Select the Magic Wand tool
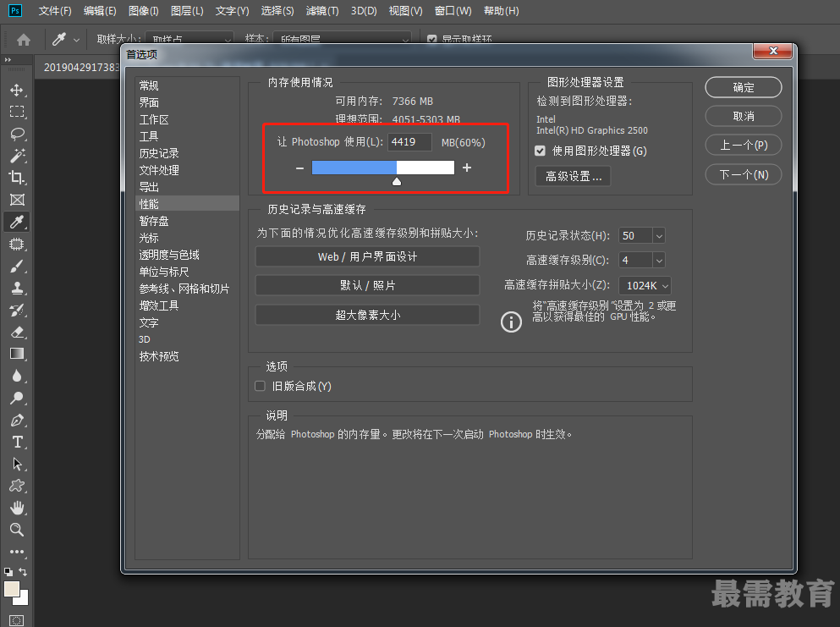840x627 pixels. pyautogui.click(x=17, y=156)
